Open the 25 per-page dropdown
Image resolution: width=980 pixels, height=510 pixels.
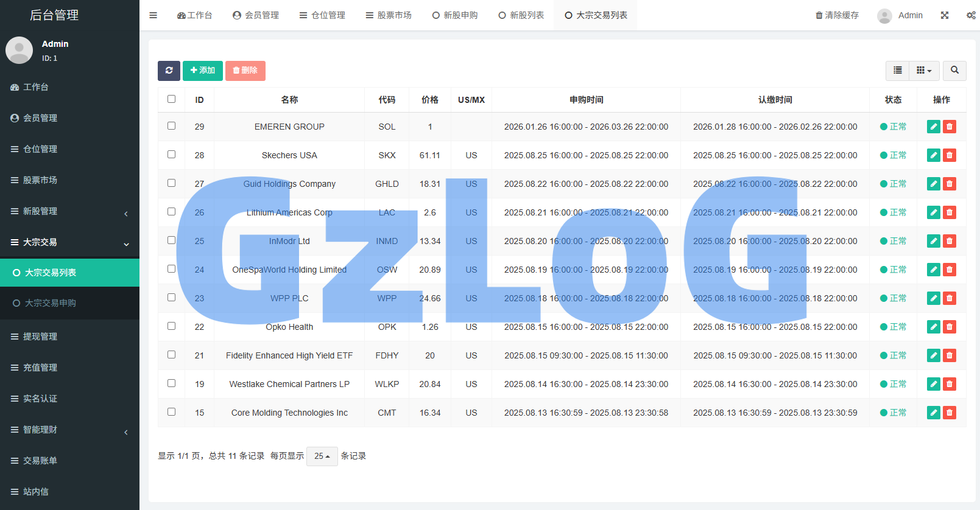pos(322,456)
